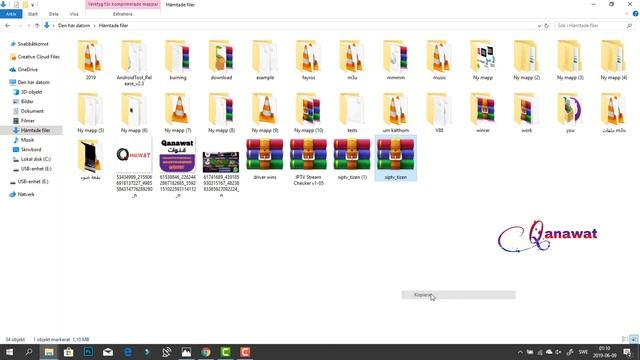640x360 pixels.
Task: Switch to the Dela ribbon tab
Action: pyautogui.click(x=53, y=14)
